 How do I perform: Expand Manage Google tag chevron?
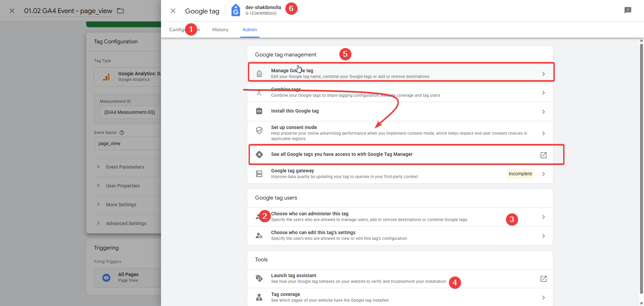(543, 74)
